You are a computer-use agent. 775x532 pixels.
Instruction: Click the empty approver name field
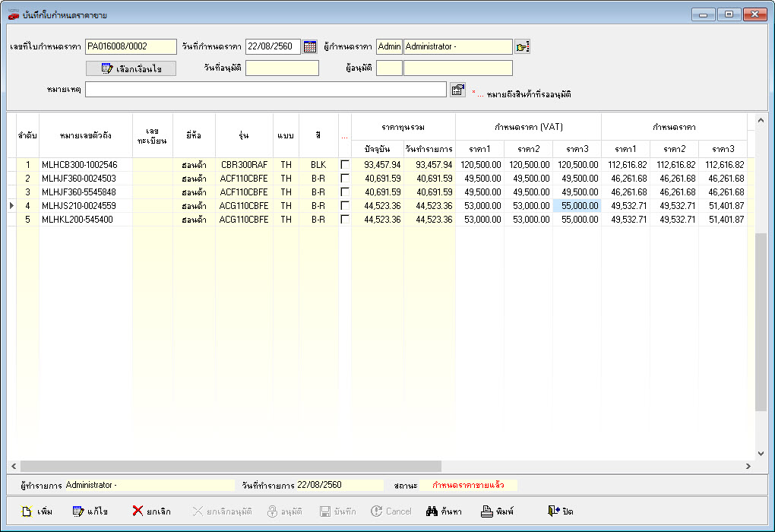[x=458, y=68]
